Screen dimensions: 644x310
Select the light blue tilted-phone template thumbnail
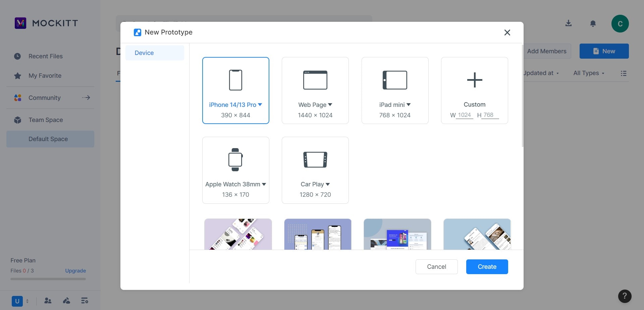477,234
